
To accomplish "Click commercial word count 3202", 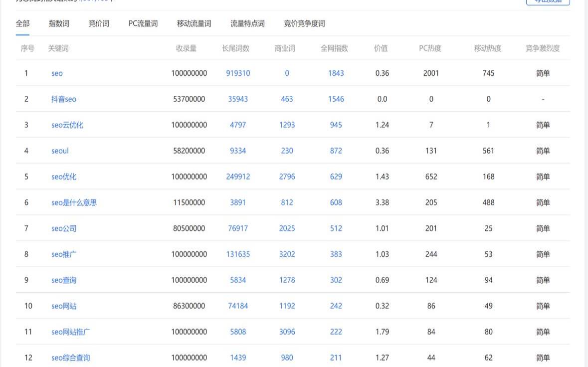I will point(287,254).
